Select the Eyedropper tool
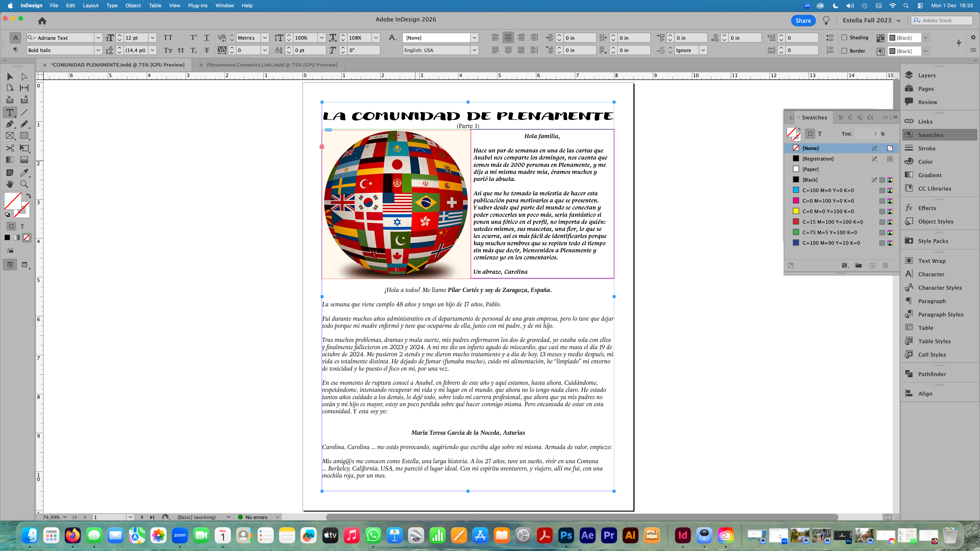 (24, 173)
